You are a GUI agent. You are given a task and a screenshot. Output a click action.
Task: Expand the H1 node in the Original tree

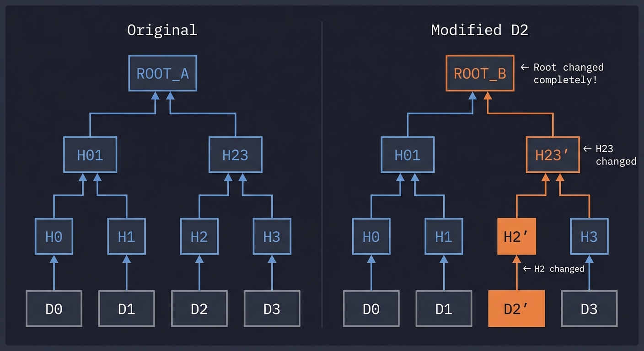(126, 236)
